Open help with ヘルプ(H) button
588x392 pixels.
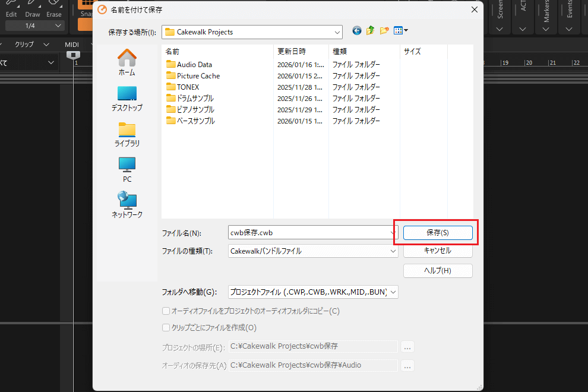438,271
